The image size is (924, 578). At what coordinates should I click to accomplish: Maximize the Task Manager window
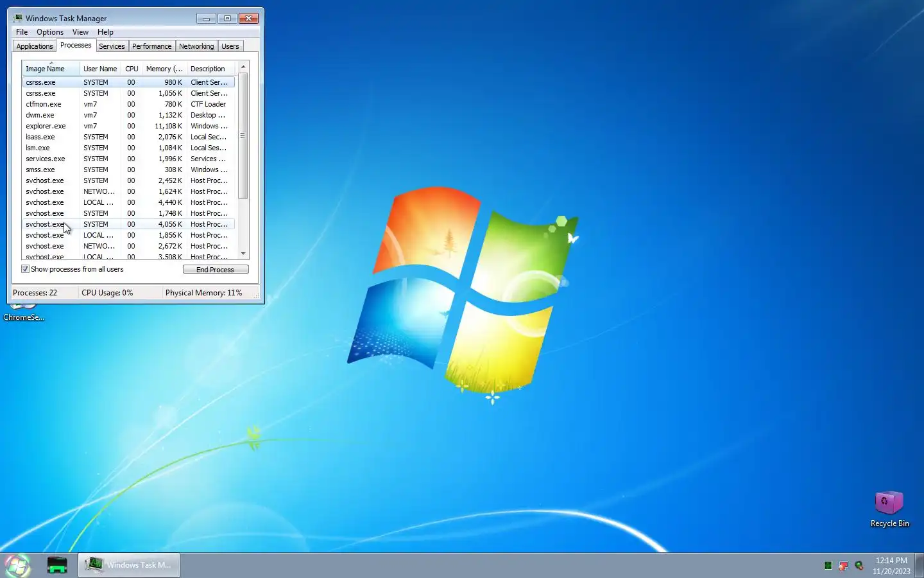tap(227, 19)
